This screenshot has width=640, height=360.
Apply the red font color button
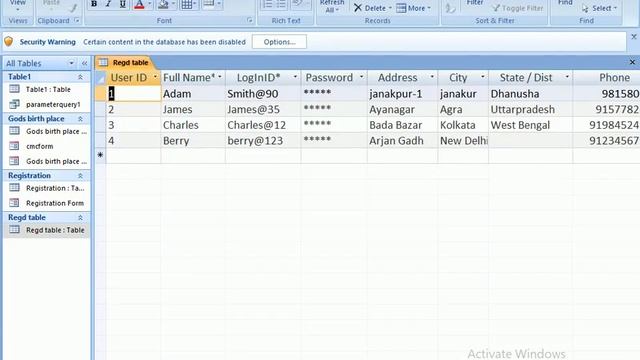pyautogui.click(x=139, y=4)
